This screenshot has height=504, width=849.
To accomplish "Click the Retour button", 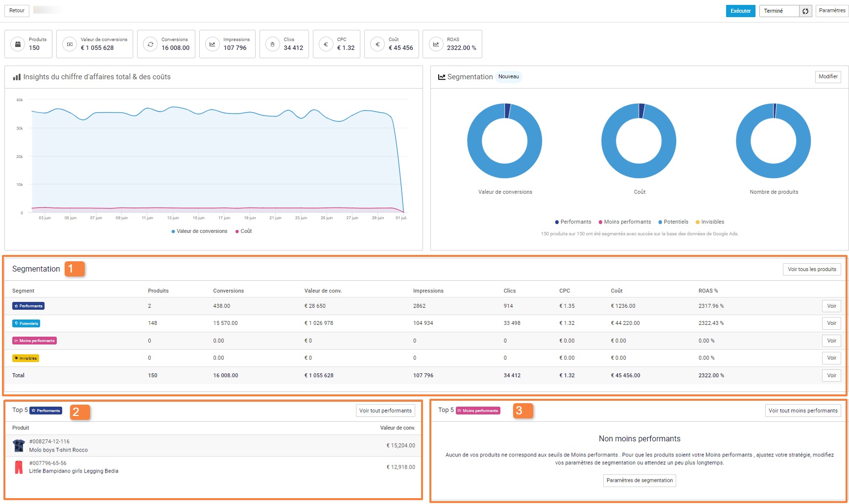I will pyautogui.click(x=17, y=11).
